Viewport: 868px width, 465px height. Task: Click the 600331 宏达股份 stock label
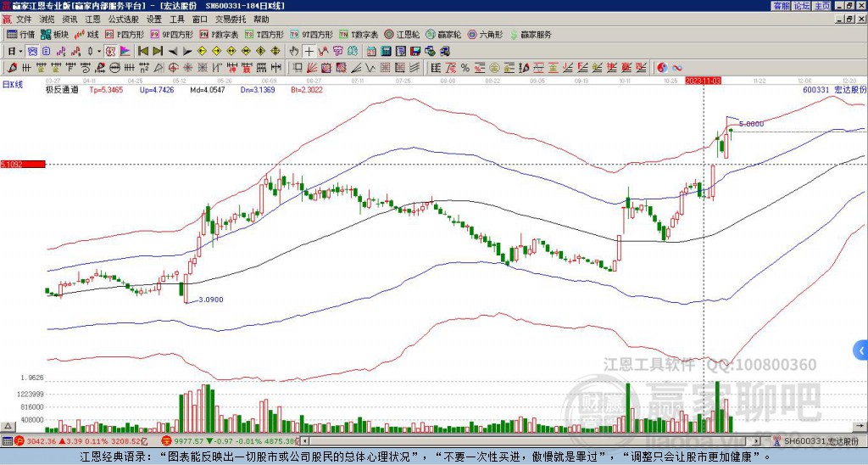[834, 89]
